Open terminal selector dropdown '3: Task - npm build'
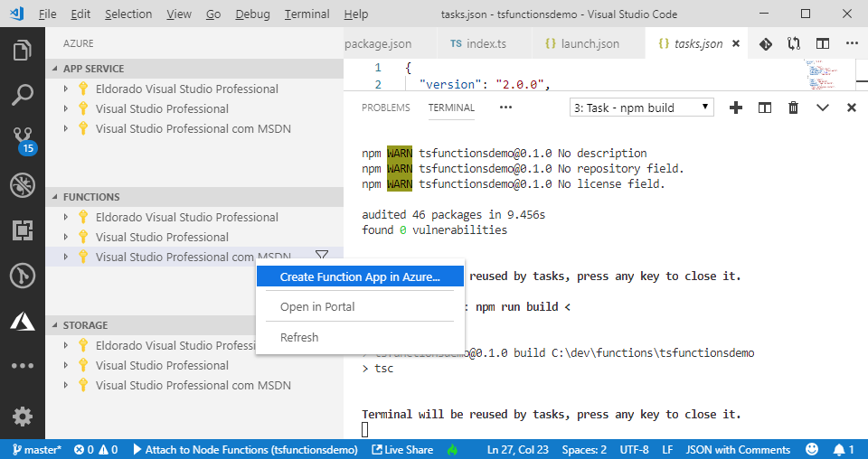The image size is (868, 459). point(642,108)
